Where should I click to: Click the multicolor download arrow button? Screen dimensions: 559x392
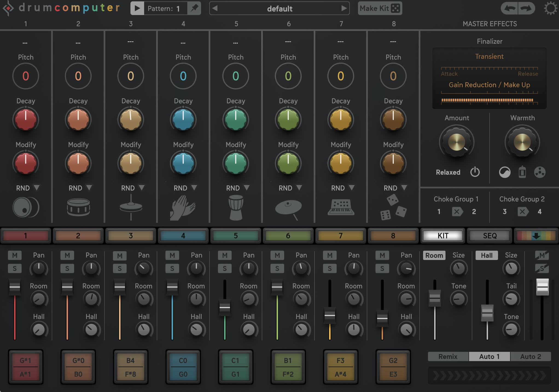pyautogui.click(x=536, y=236)
